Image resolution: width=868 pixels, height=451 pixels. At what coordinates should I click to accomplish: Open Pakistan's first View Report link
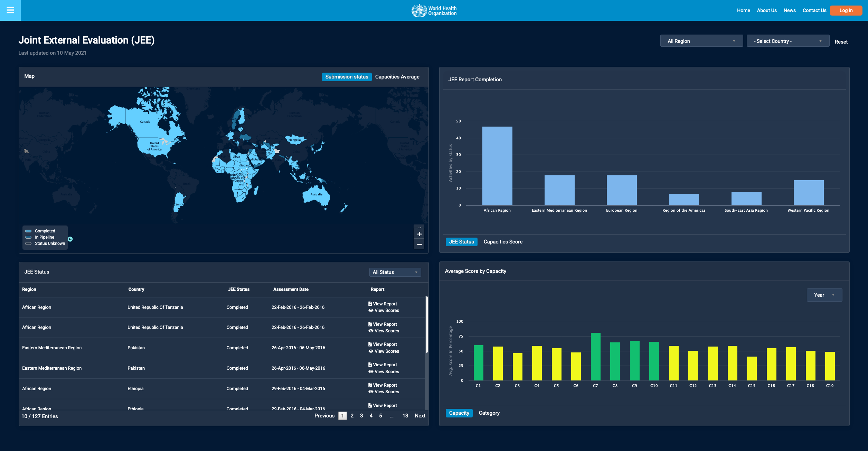(x=385, y=344)
